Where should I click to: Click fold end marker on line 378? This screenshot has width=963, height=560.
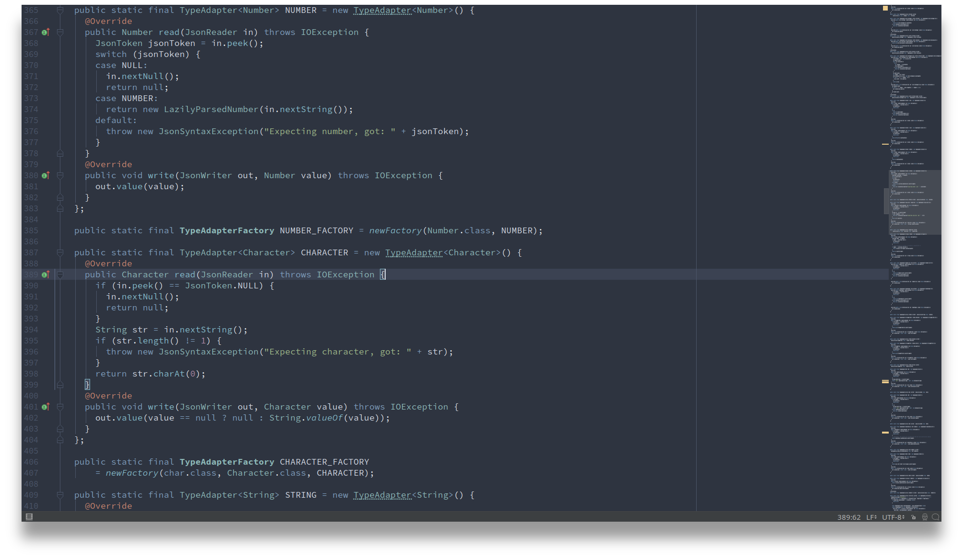(x=60, y=153)
